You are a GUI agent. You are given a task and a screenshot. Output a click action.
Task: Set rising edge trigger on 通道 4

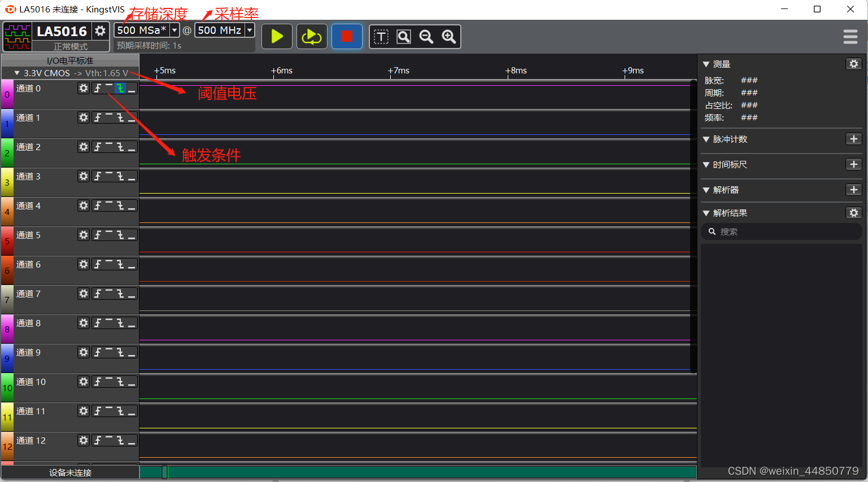coord(98,205)
